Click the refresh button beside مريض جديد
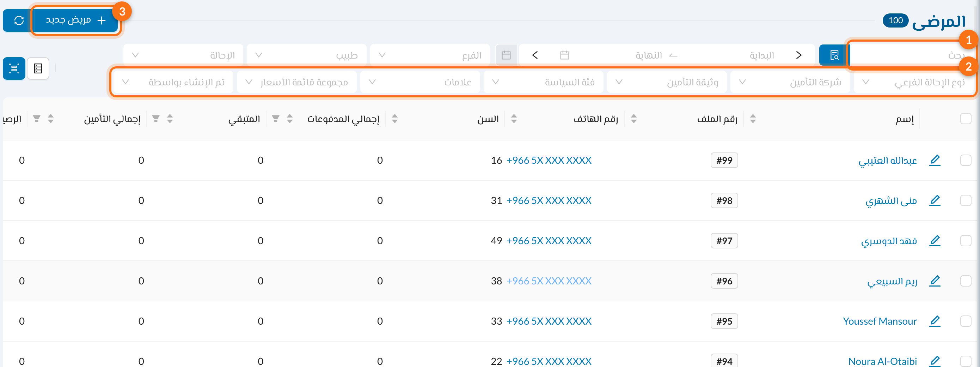The width and height of the screenshot is (980, 367). (x=18, y=20)
